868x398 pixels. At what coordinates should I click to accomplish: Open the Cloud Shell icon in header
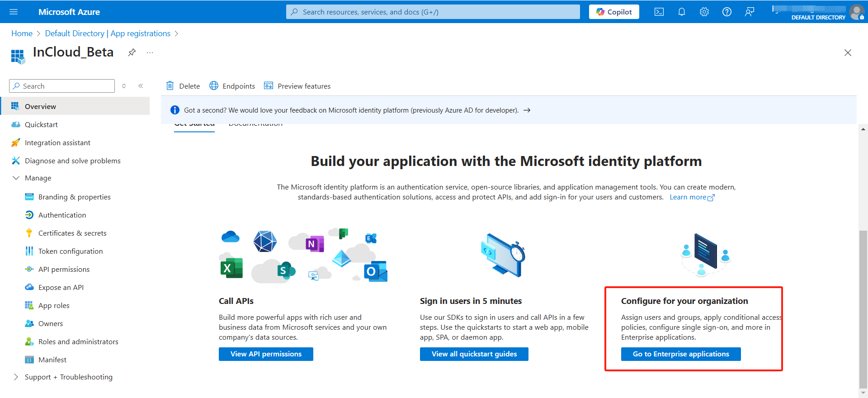(x=659, y=12)
